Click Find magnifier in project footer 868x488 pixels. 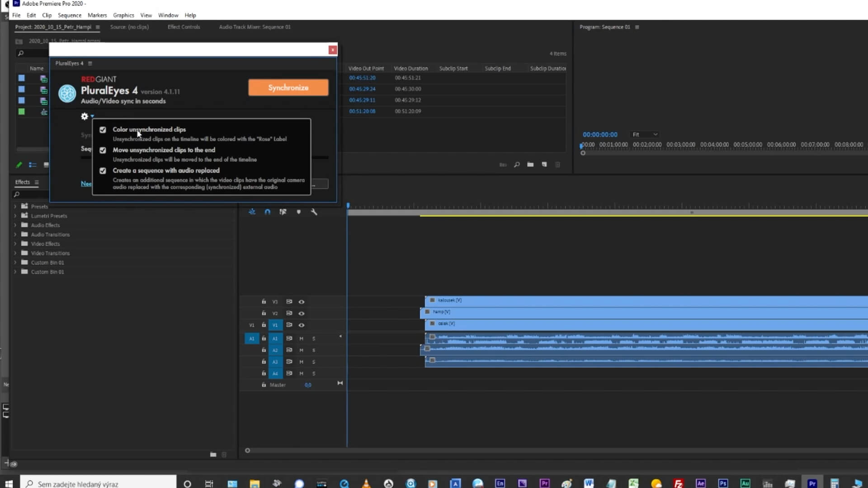(517, 165)
